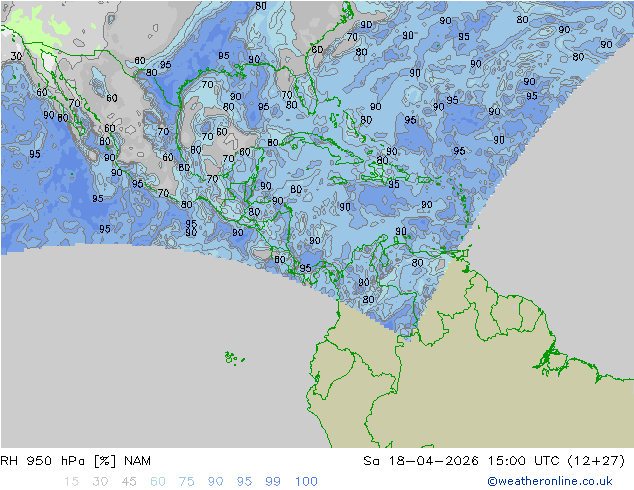Click the 100 legend value

(306, 482)
